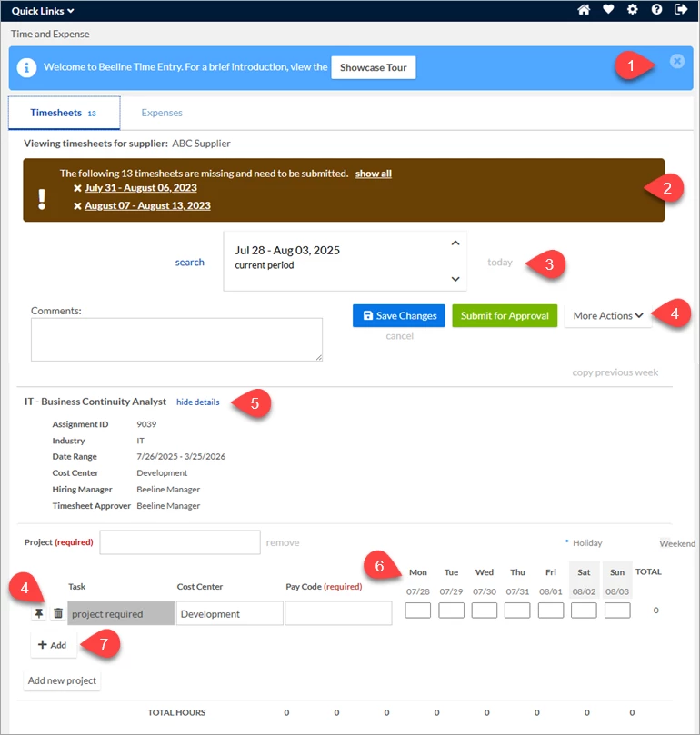
Task: Open the Jul 28 - Aug 03 period selector
Action: pyautogui.click(x=345, y=261)
